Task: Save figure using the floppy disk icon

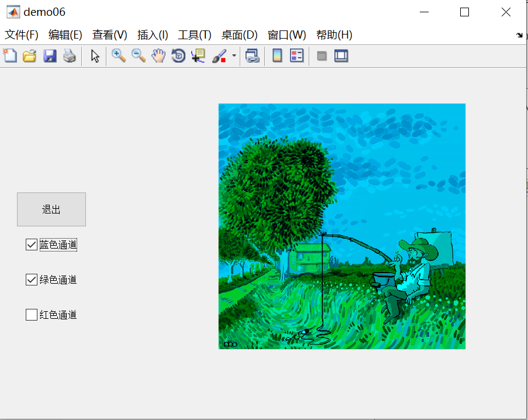Action: (x=50, y=56)
